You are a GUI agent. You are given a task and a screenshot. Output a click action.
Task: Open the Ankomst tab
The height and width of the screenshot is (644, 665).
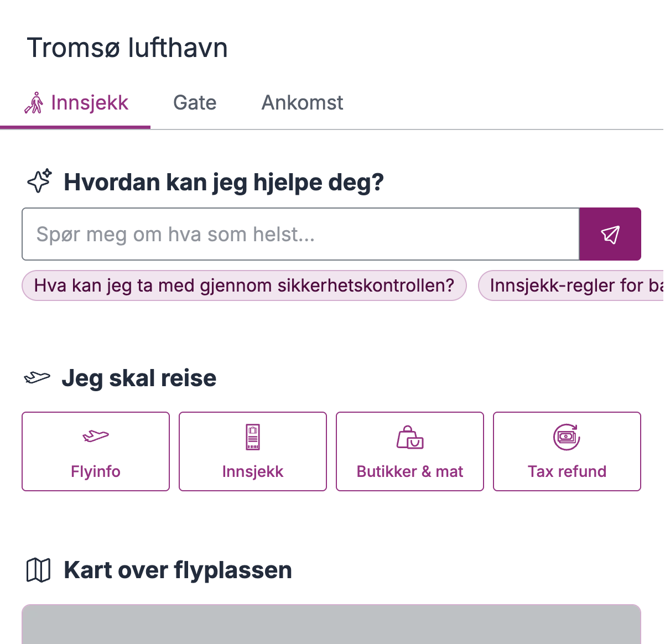[x=302, y=102]
